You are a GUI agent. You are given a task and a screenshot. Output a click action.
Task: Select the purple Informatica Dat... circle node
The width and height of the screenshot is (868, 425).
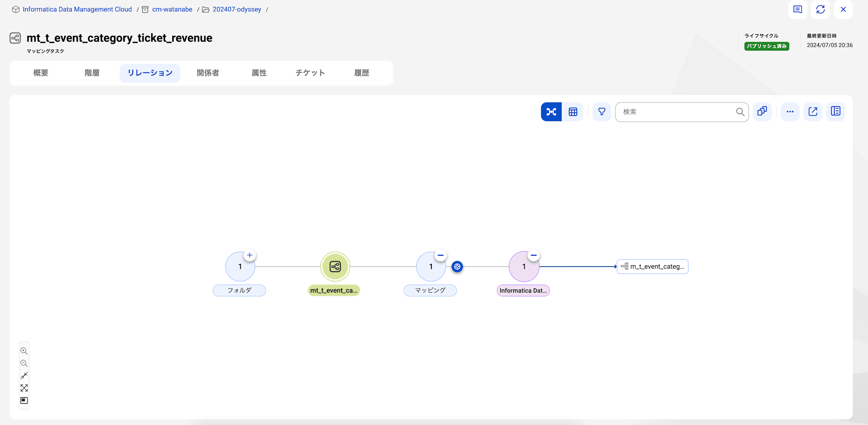click(x=524, y=267)
